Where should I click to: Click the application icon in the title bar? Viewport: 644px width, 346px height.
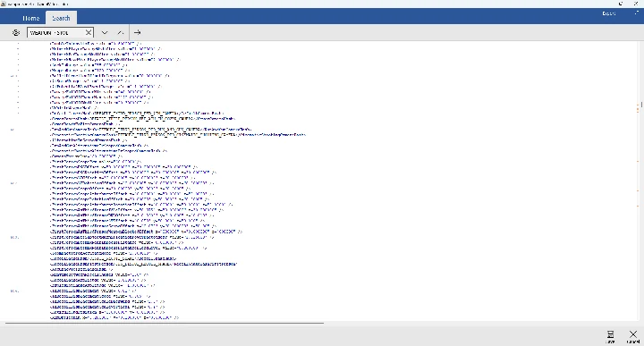(4, 4)
